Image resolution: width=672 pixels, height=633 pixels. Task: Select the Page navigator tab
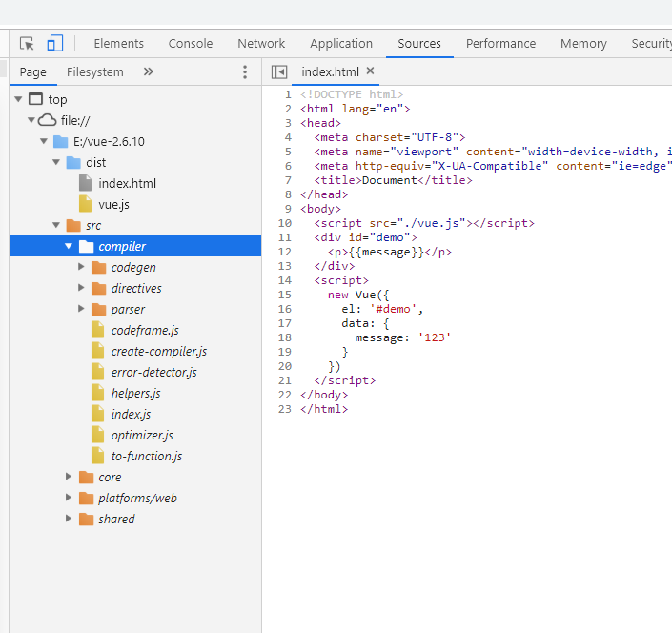tap(33, 72)
